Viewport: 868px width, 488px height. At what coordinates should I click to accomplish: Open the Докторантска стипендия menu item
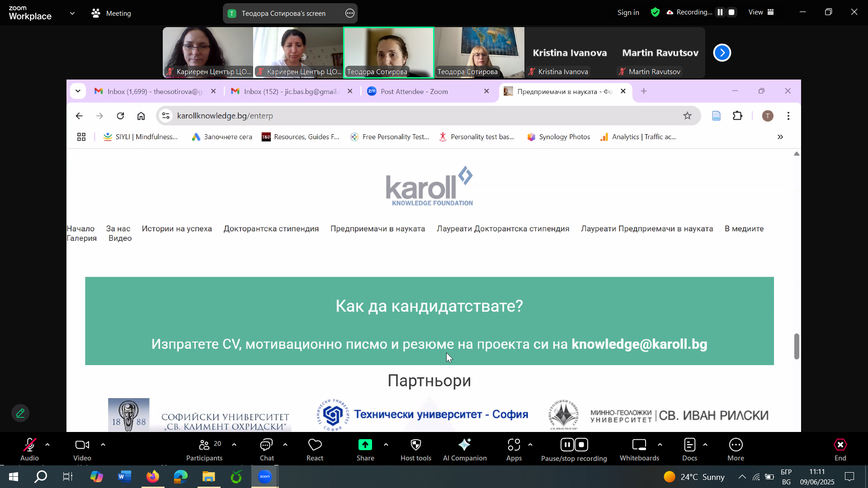pos(271,229)
